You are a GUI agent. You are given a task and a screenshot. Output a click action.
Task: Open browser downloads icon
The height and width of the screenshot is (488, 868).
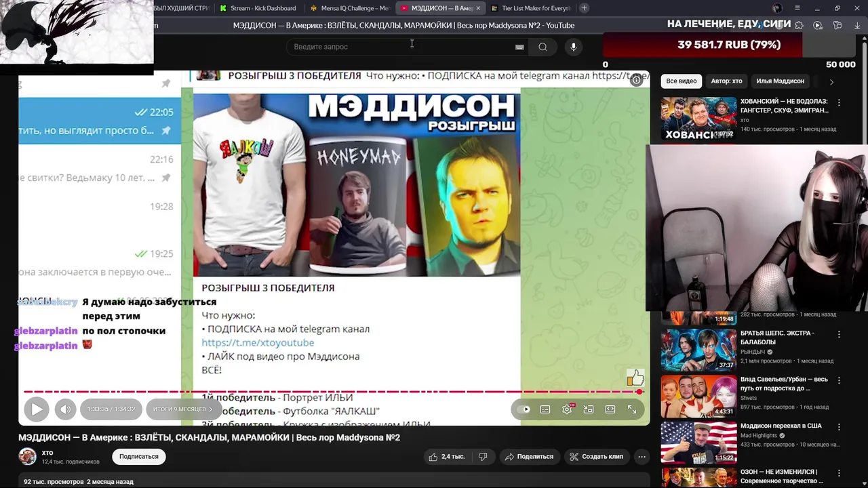pyautogui.click(x=857, y=25)
